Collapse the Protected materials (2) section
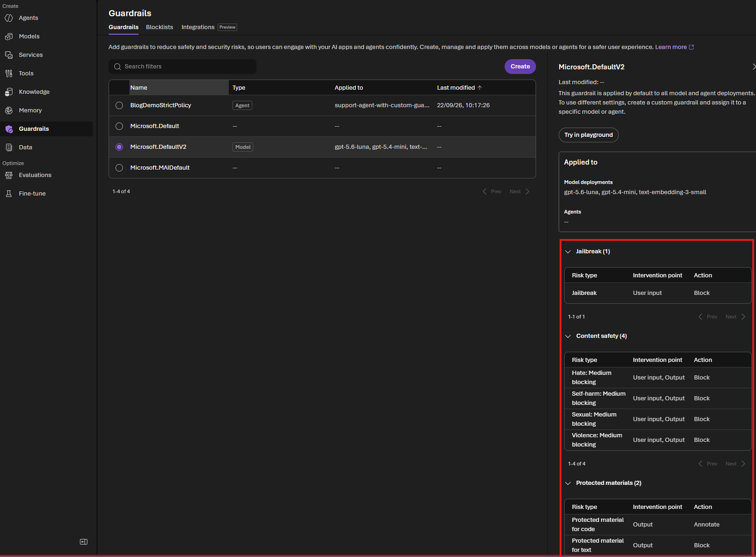Viewport: 756px width, 557px height. pos(568,484)
